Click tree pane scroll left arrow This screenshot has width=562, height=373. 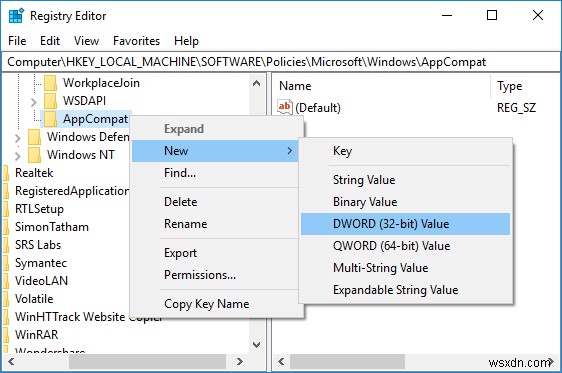tap(11, 362)
